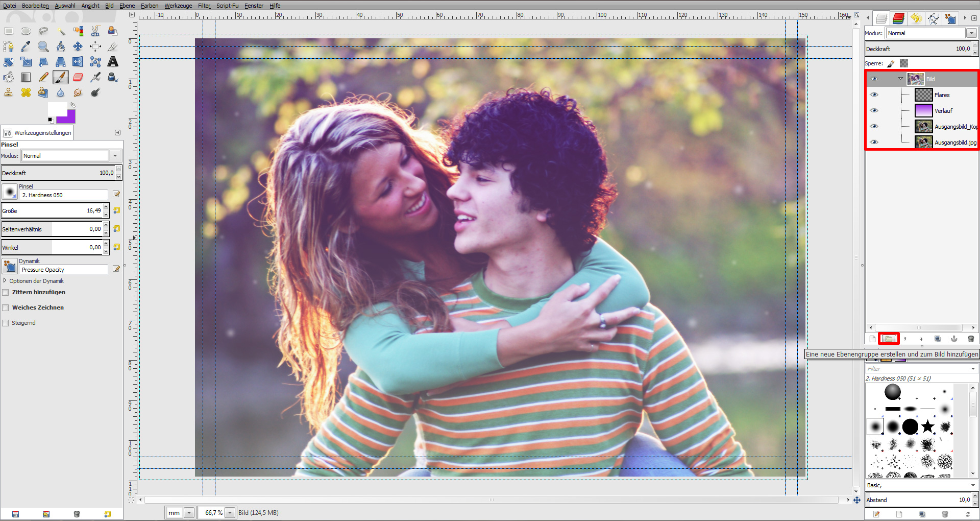Hide the Flares layer
The image size is (980, 521).
[874, 94]
